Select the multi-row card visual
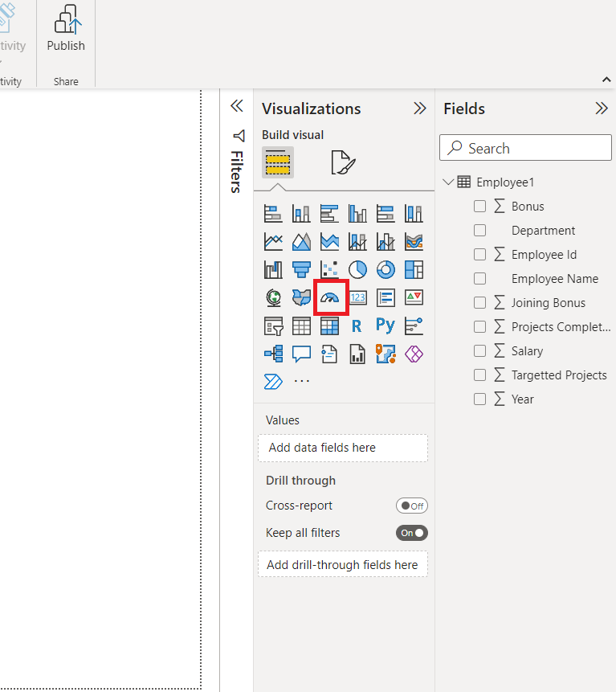The image size is (616, 692). coord(386,297)
